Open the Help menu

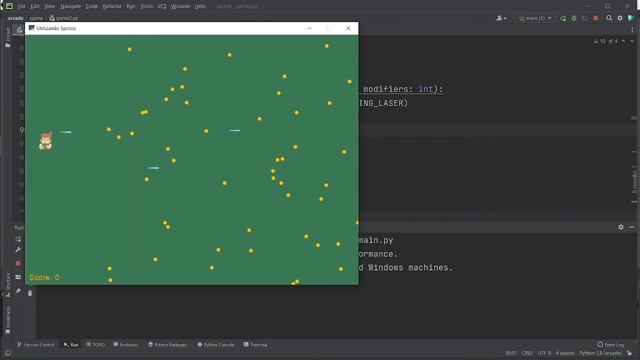click(x=200, y=7)
